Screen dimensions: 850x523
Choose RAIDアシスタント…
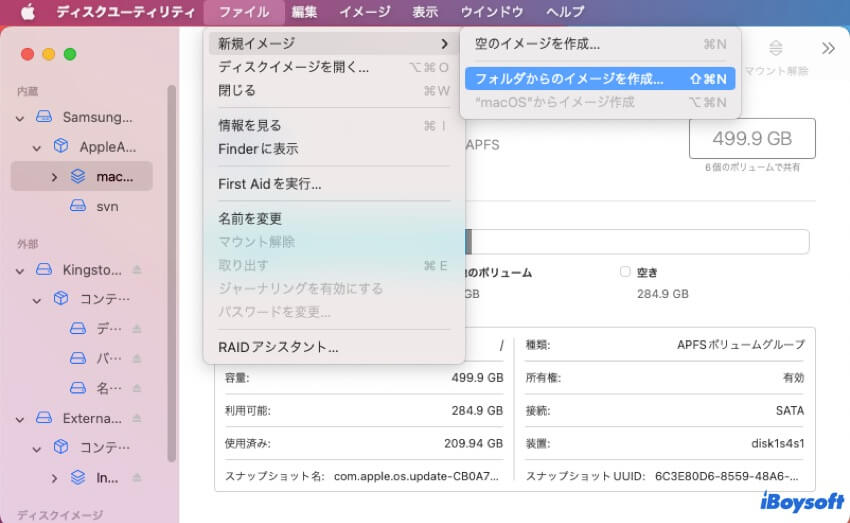point(333,347)
